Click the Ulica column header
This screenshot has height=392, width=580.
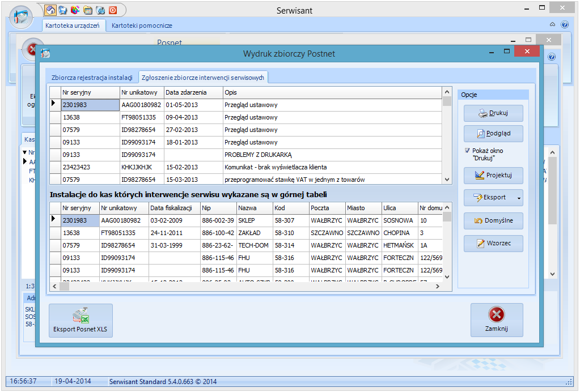tap(400, 208)
